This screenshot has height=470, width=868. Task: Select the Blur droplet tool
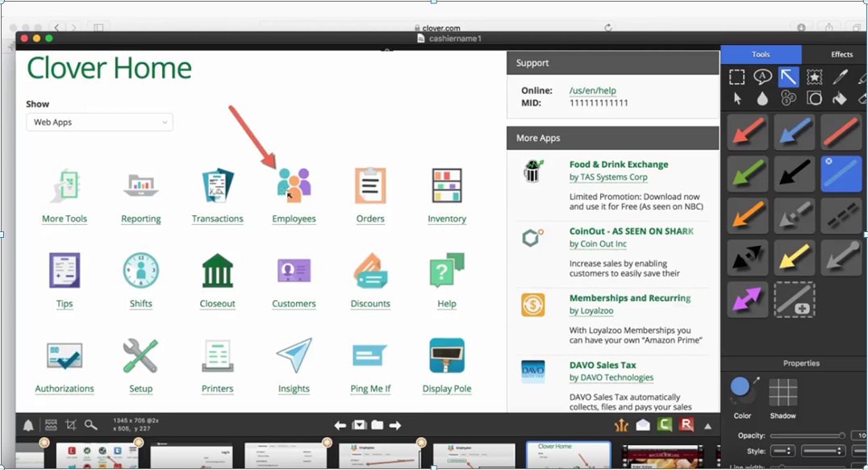[x=762, y=98]
